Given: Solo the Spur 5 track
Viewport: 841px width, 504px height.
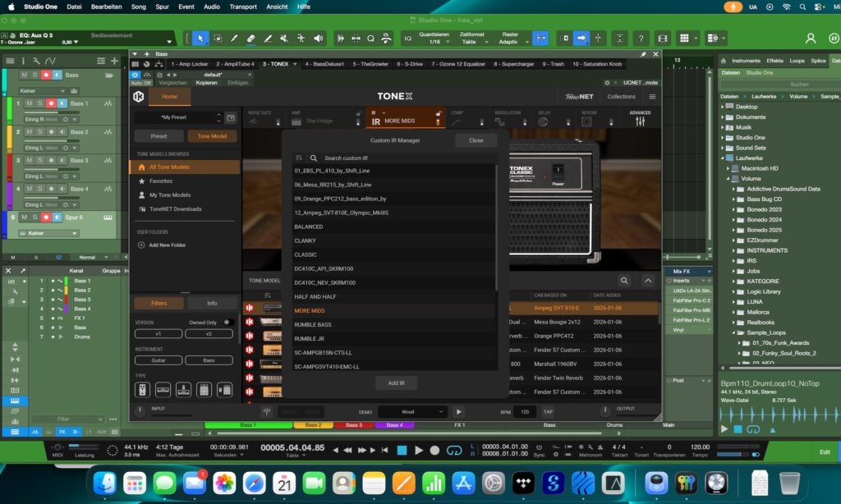Looking at the screenshot, I should pyautogui.click(x=35, y=216).
